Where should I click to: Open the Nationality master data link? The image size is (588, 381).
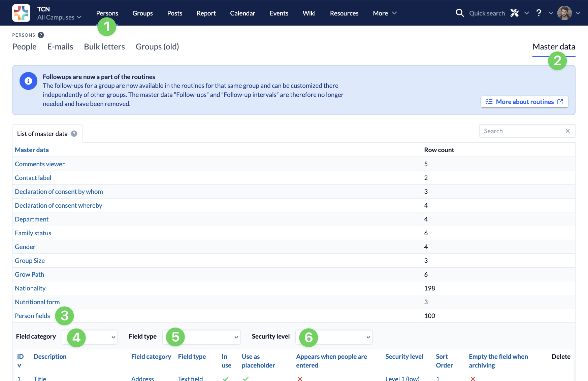30,288
